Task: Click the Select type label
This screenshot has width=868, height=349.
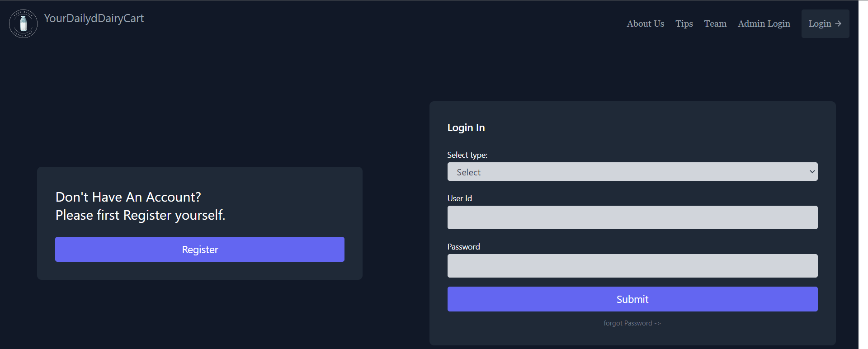Action: (x=467, y=155)
